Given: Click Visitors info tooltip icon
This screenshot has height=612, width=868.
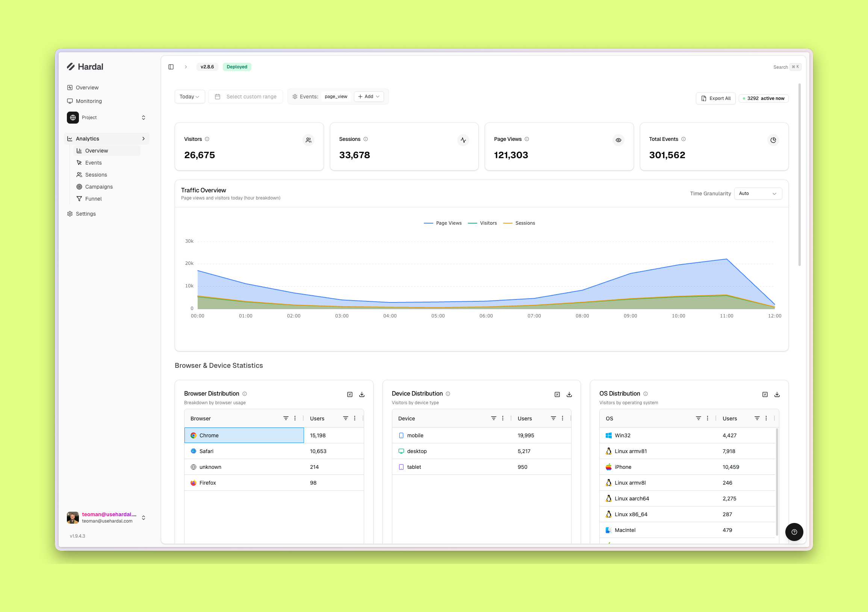Looking at the screenshot, I should (207, 139).
